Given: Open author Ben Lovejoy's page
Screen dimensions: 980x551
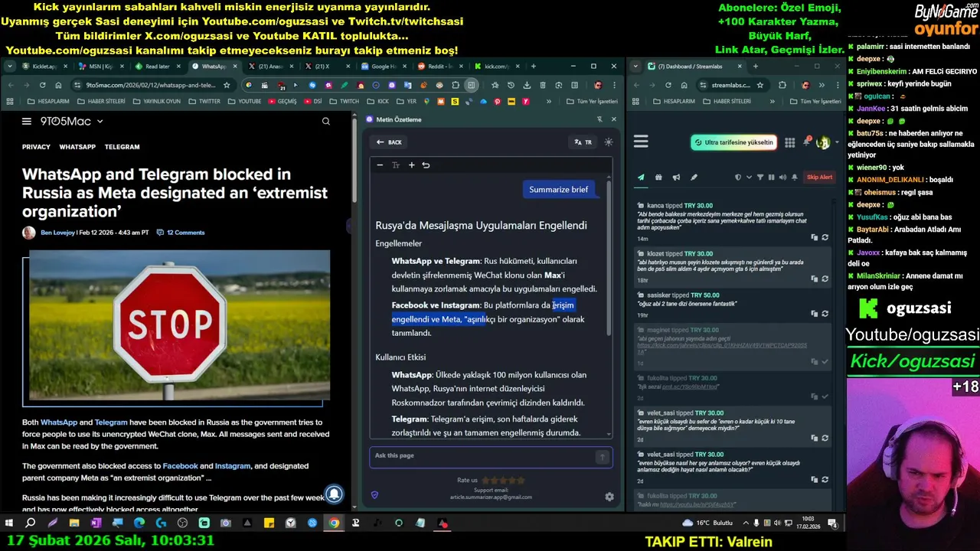Looking at the screenshot, I should pyautogui.click(x=57, y=233).
